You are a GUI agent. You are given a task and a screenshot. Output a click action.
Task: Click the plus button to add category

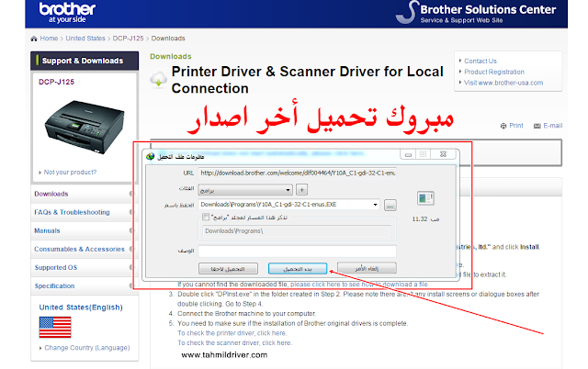coord(302,190)
